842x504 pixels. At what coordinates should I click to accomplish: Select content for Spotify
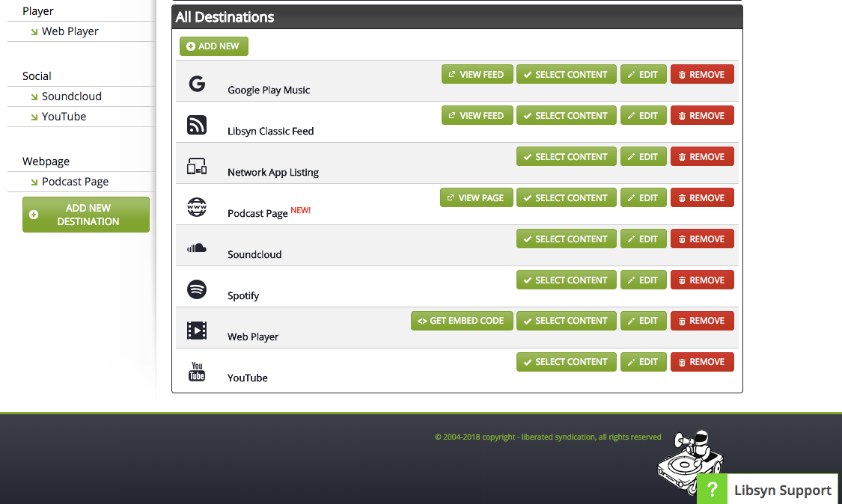pos(566,280)
